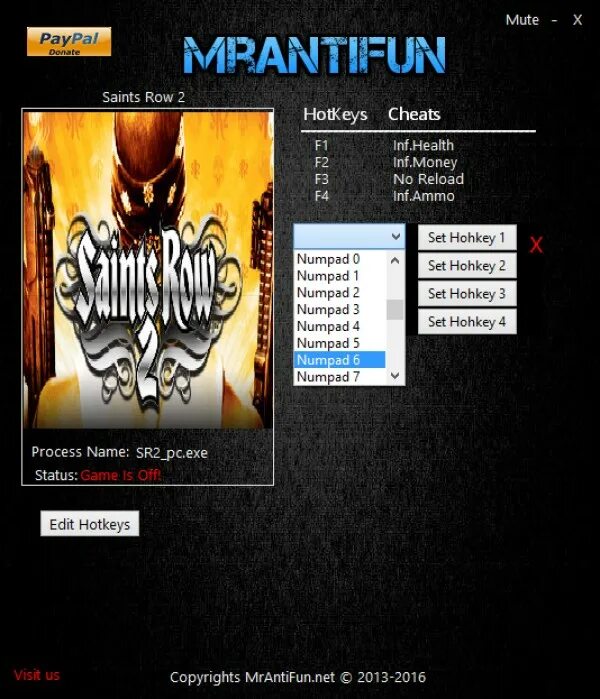
Task: Select Numpad 5 from the list
Action: click(x=340, y=343)
